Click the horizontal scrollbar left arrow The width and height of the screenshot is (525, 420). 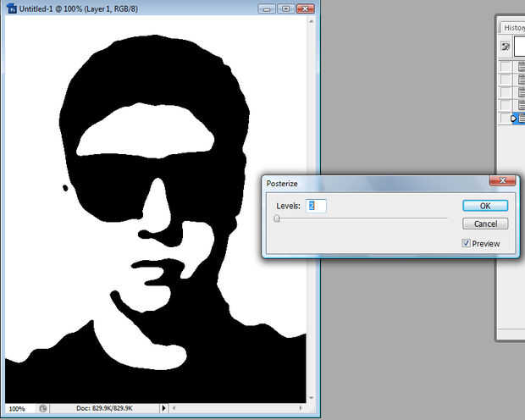[174, 408]
